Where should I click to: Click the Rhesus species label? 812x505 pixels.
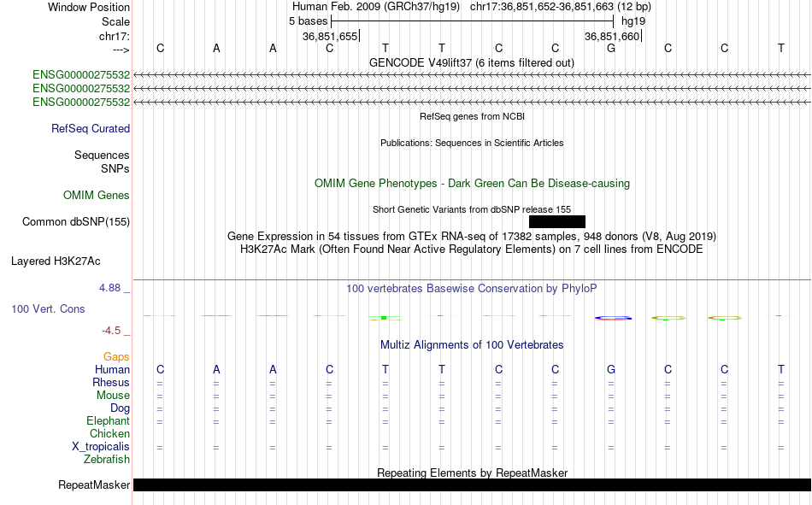(x=111, y=382)
